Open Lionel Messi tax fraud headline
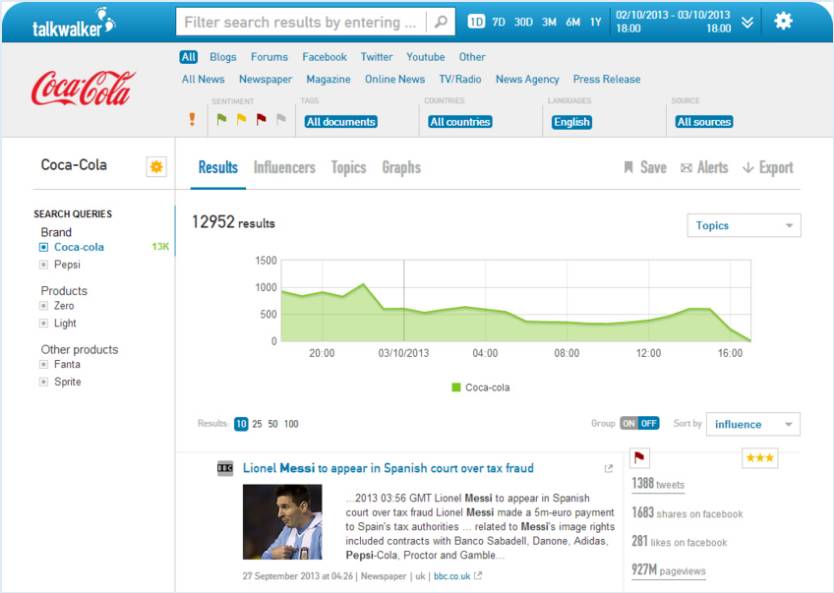The height and width of the screenshot is (593, 834). (x=388, y=468)
